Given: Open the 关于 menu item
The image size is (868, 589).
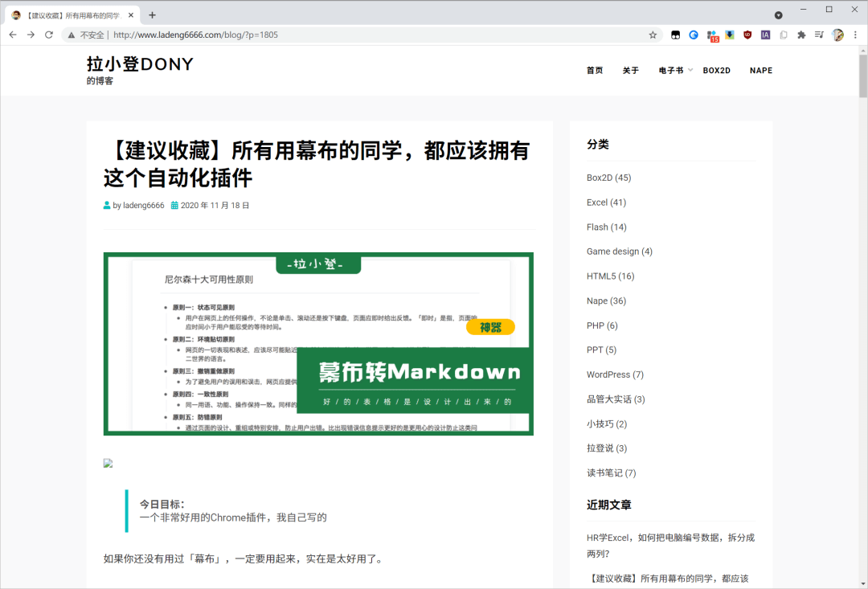Looking at the screenshot, I should click(x=631, y=70).
